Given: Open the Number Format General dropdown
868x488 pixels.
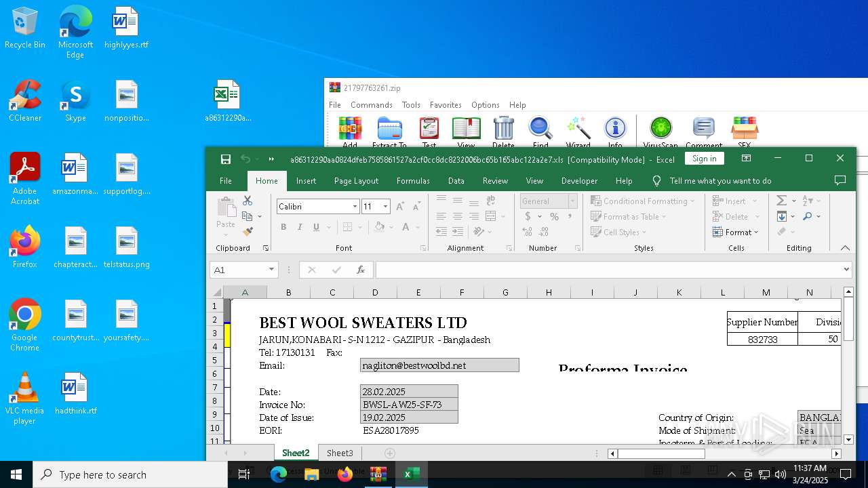Looking at the screenshot, I should [572, 201].
